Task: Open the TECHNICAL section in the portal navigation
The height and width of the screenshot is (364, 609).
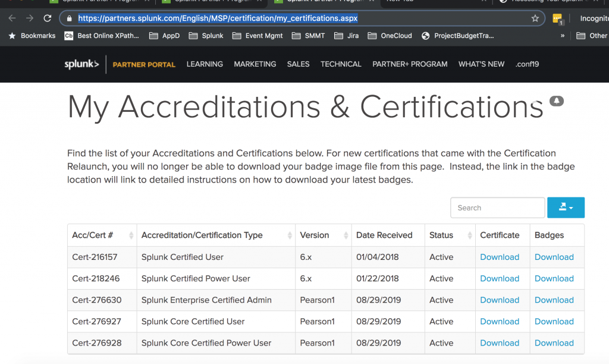Action: pos(341,64)
